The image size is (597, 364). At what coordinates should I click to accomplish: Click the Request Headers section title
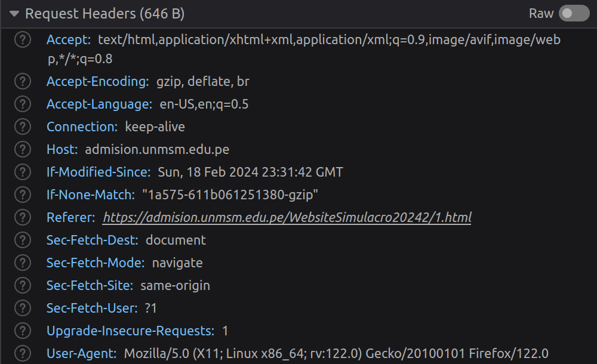pyautogui.click(x=104, y=13)
